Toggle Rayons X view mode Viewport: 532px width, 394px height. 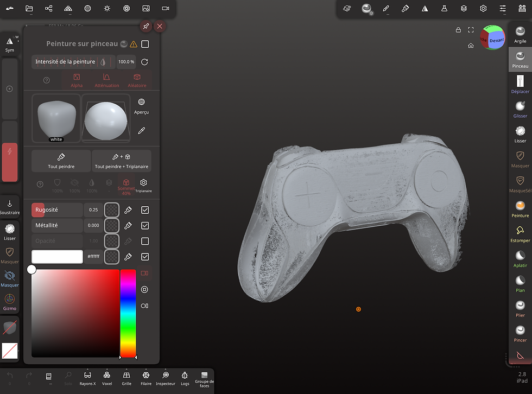[x=87, y=378]
